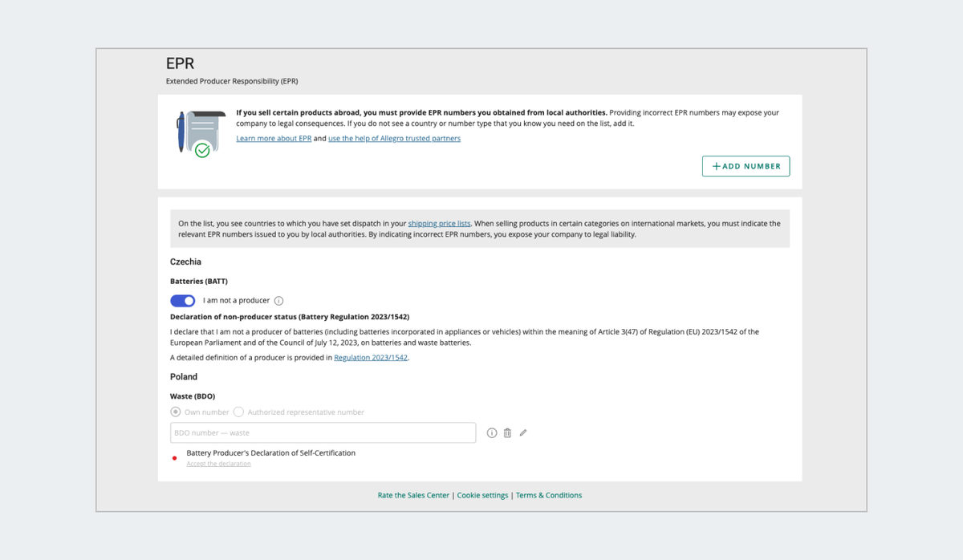This screenshot has height=560, width=963.
Task: Open the Regulation 2023/1542 link
Action: tap(371, 358)
